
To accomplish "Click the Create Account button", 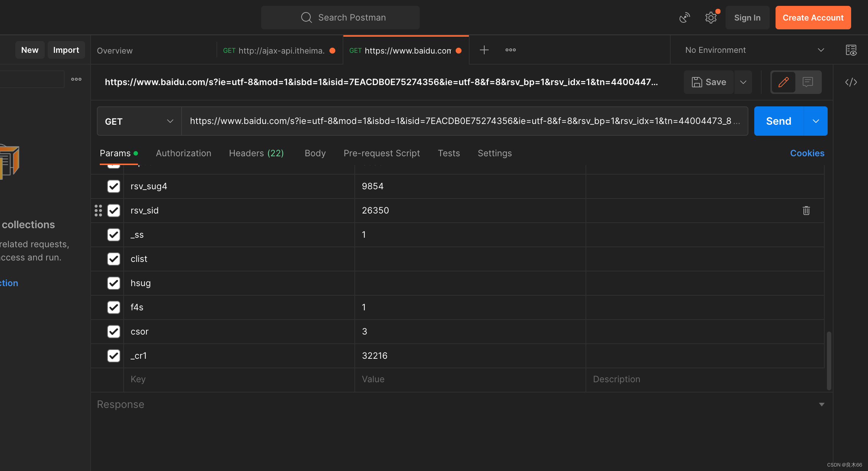I will [813, 18].
